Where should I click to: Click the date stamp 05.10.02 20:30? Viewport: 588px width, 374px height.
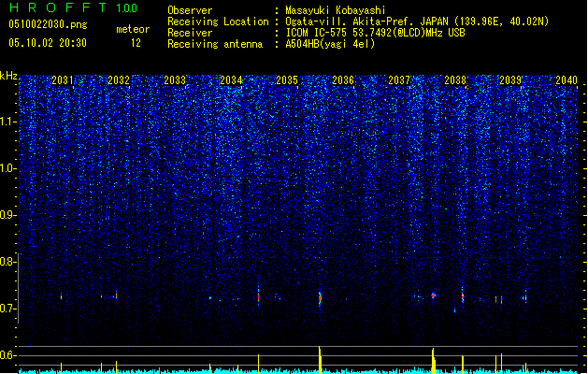(x=48, y=43)
